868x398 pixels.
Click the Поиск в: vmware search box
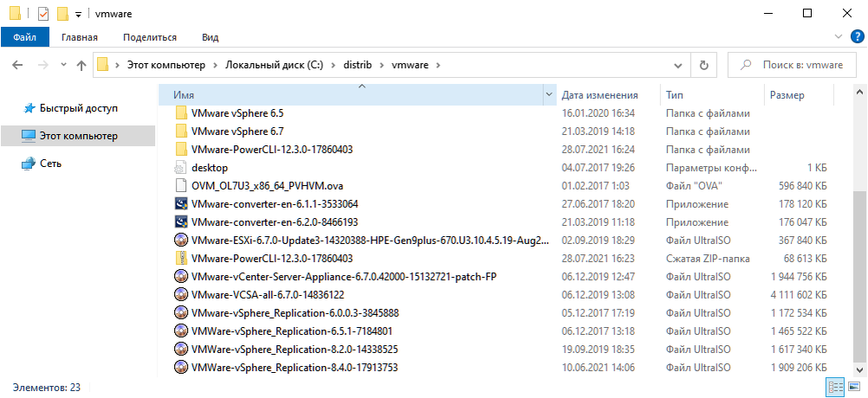click(794, 65)
